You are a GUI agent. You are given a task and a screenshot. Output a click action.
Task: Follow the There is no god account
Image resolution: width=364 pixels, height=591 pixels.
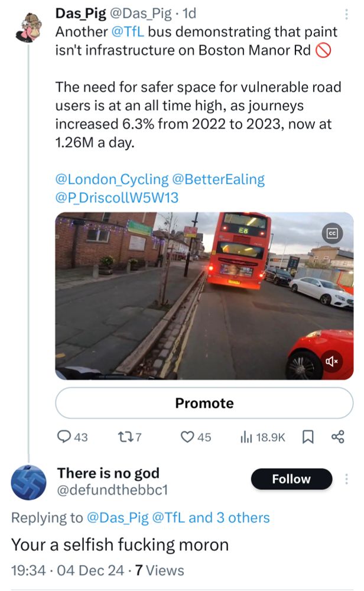[291, 479]
